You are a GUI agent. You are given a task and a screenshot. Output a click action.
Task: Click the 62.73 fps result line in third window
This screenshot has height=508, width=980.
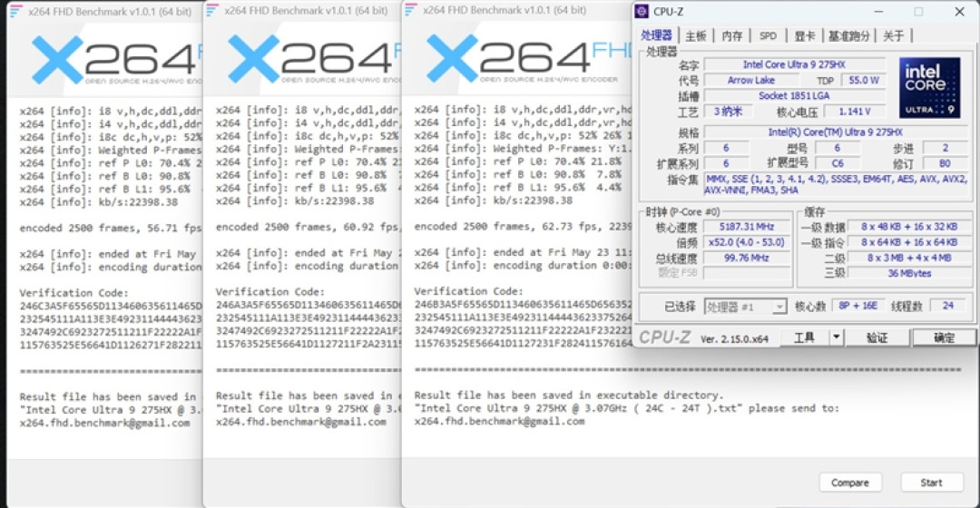523,226
